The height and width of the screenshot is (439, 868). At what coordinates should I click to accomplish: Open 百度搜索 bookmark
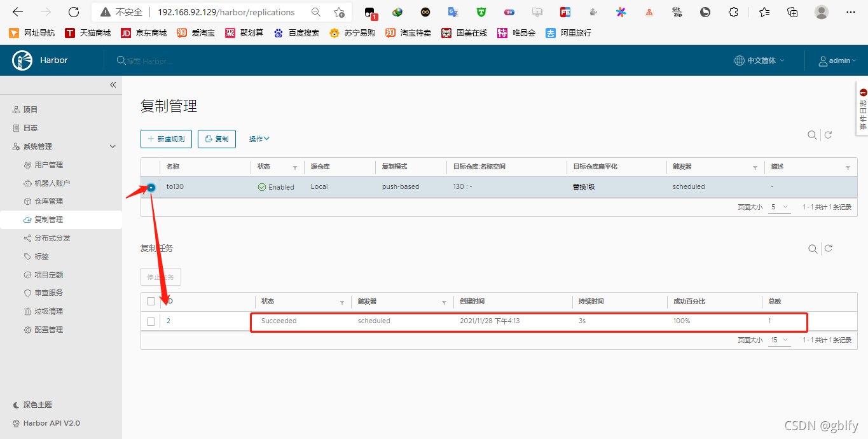(x=296, y=33)
